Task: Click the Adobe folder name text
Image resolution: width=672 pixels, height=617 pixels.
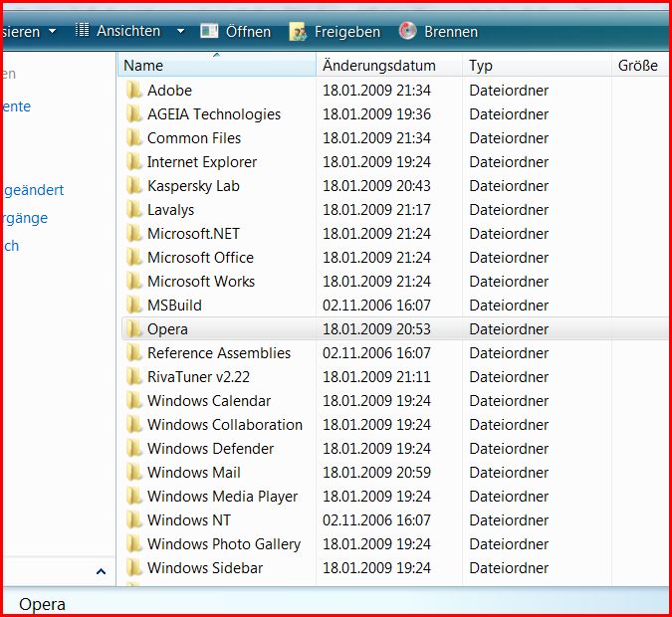Action: pos(169,90)
